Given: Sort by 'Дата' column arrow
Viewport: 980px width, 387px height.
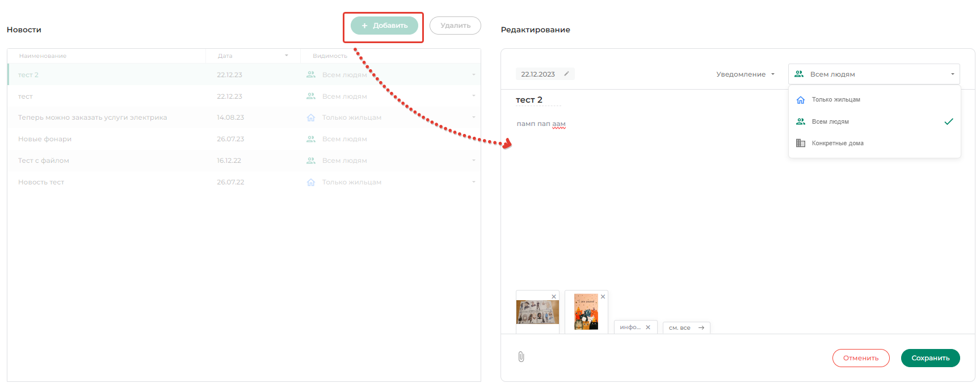Looking at the screenshot, I should click(287, 56).
